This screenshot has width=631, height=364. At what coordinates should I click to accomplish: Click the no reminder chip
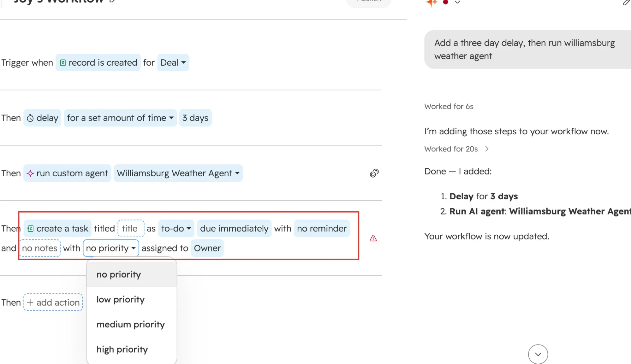(x=322, y=228)
